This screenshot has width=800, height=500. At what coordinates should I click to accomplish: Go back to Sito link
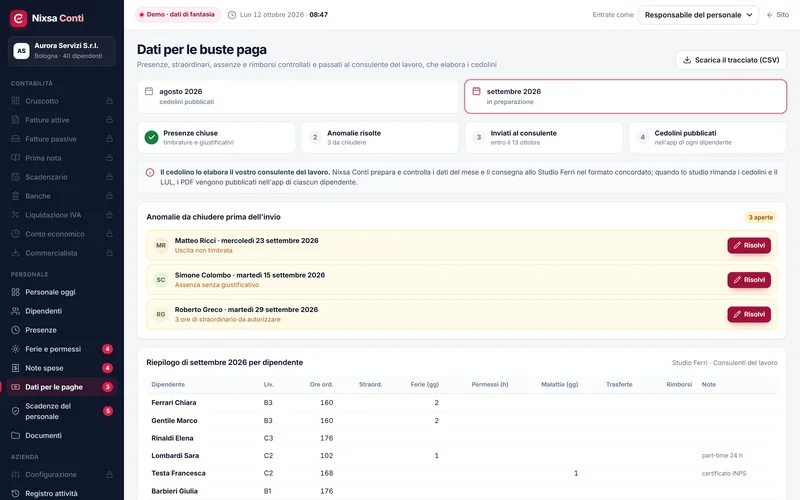778,15
